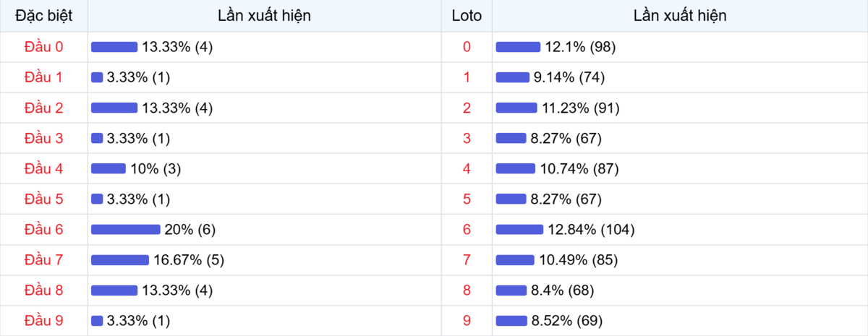Click the 20% (6) progress bar
This screenshot has width=868, height=336.
coord(125,230)
